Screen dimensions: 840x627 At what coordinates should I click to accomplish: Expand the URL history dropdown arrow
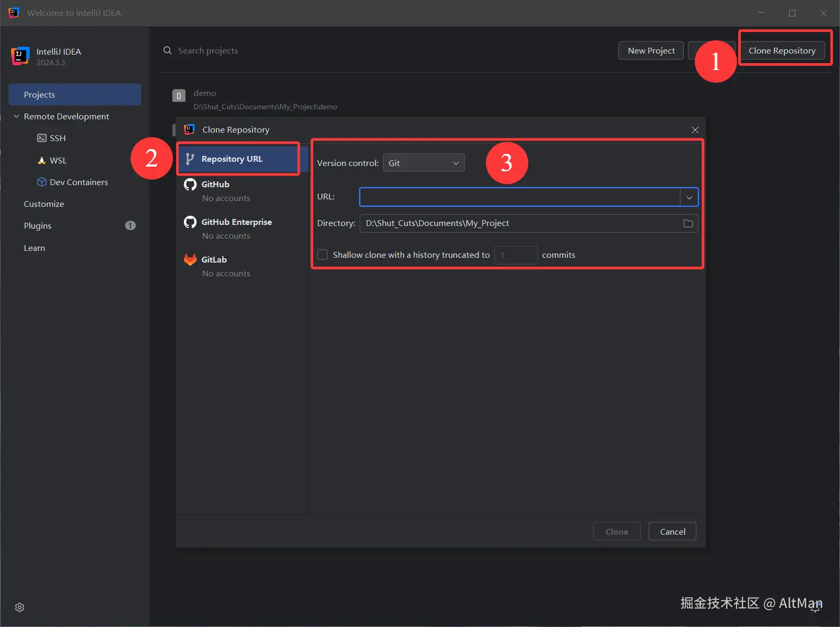[x=689, y=197]
